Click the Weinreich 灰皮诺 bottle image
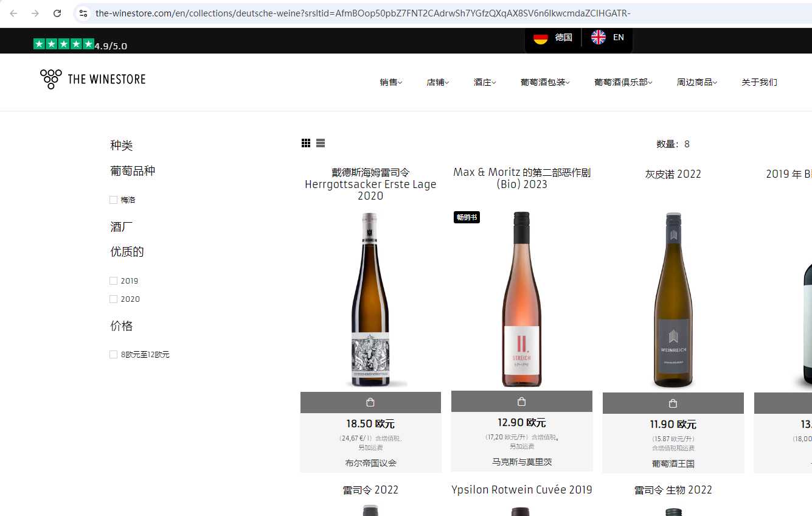 pos(673,300)
